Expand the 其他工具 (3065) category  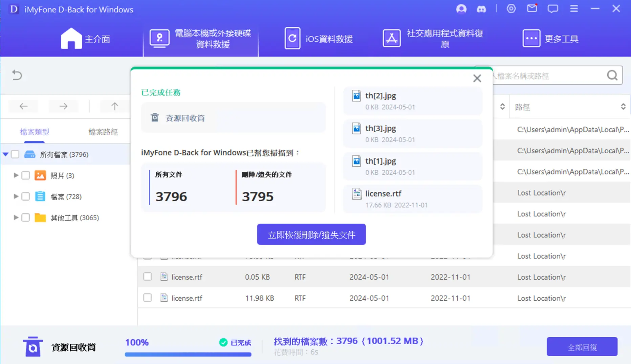coord(16,217)
